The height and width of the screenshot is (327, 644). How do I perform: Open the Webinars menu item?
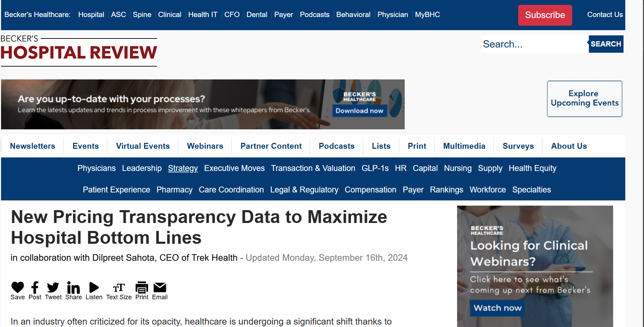(205, 146)
